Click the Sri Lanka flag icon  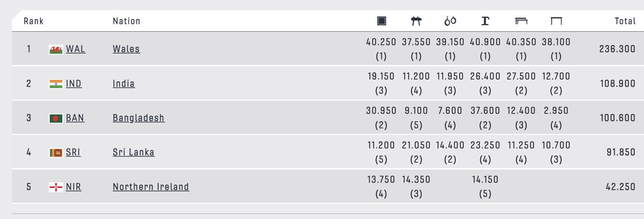click(x=56, y=153)
